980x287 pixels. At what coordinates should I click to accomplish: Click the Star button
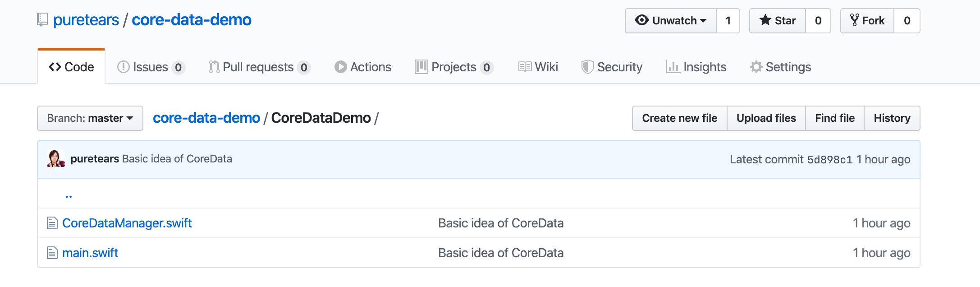(x=778, y=21)
